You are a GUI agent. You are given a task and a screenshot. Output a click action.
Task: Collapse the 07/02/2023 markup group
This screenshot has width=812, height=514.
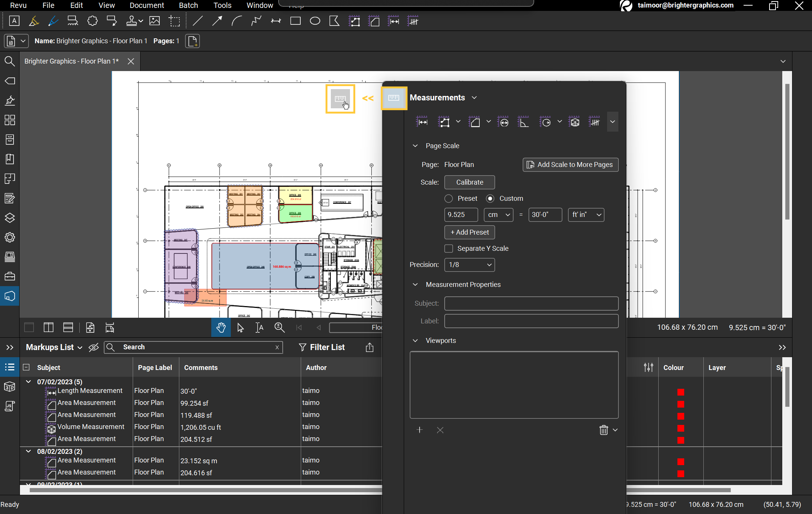point(29,382)
